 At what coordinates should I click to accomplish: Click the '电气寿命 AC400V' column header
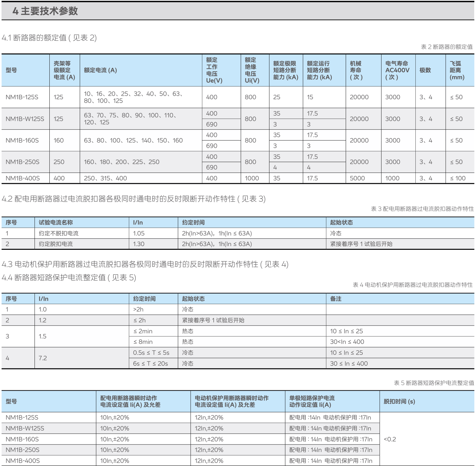click(x=397, y=70)
